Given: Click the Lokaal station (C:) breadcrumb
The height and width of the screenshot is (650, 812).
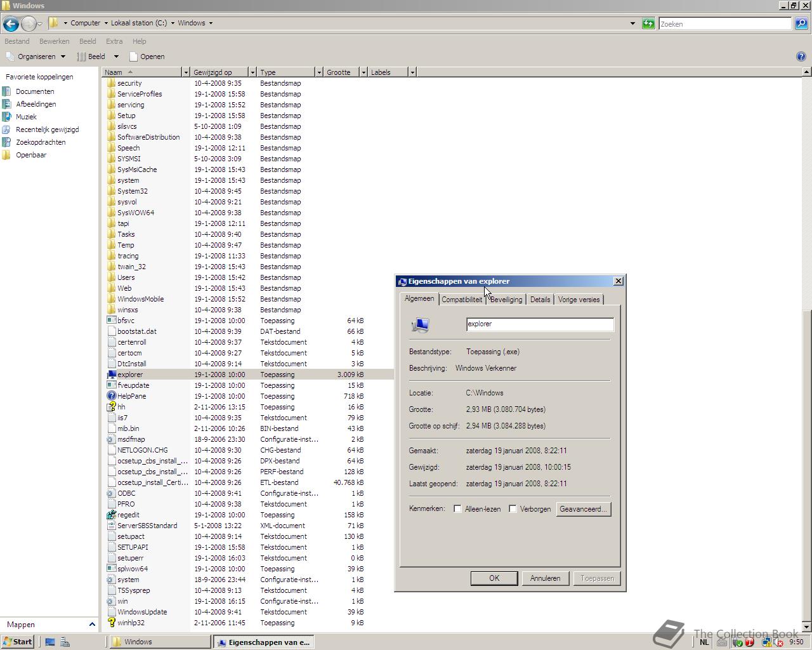Looking at the screenshot, I should click(x=139, y=23).
